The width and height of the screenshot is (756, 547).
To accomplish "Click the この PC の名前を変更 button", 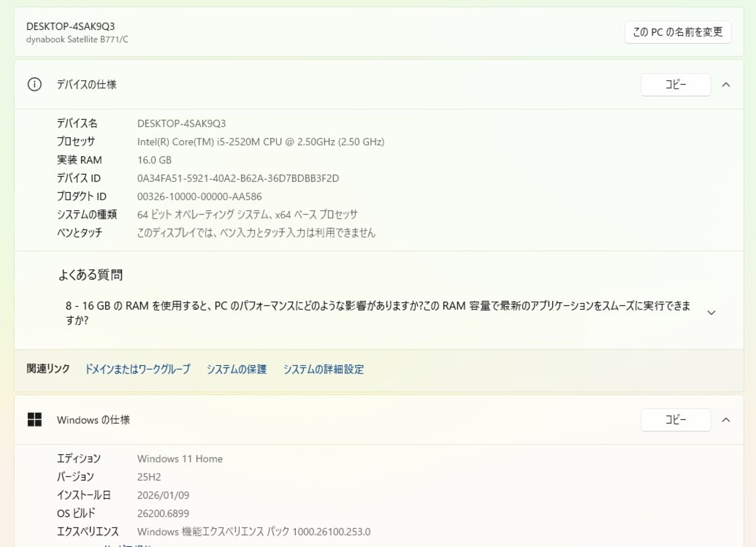I will 677,32.
